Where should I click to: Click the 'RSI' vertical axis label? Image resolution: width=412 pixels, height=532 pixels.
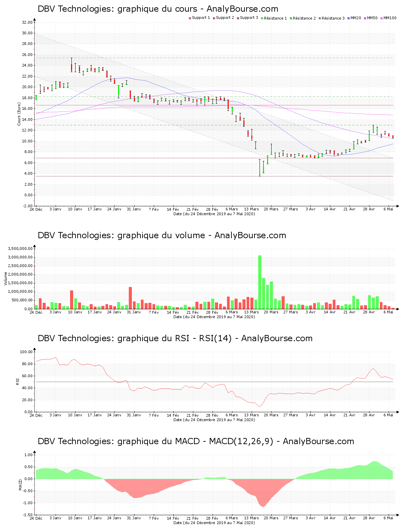(x=18, y=381)
